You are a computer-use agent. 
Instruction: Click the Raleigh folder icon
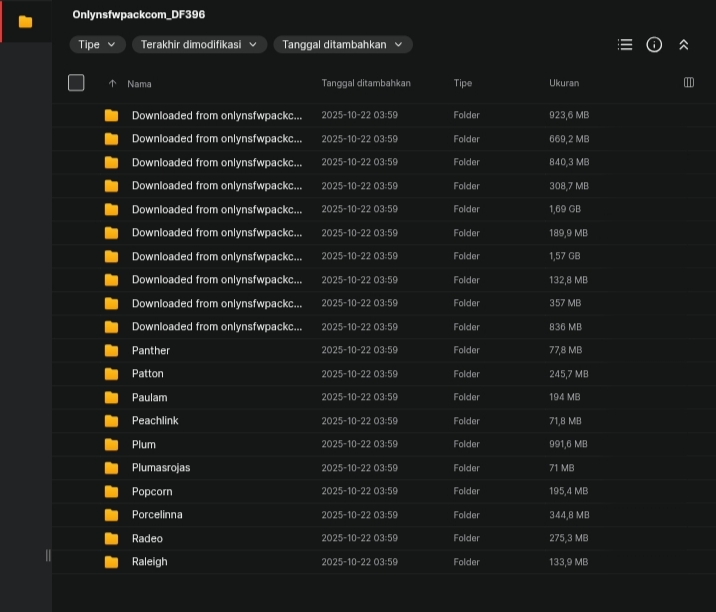(111, 562)
